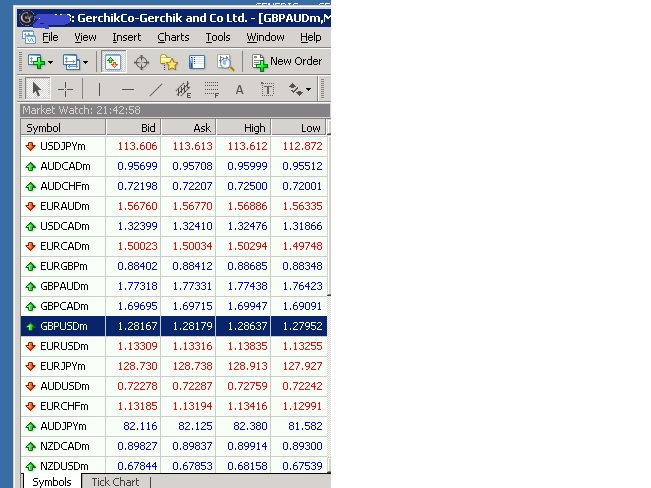This screenshot has height=488, width=651.
Task: Select the USDJPYm row
Action: [x=174, y=146]
